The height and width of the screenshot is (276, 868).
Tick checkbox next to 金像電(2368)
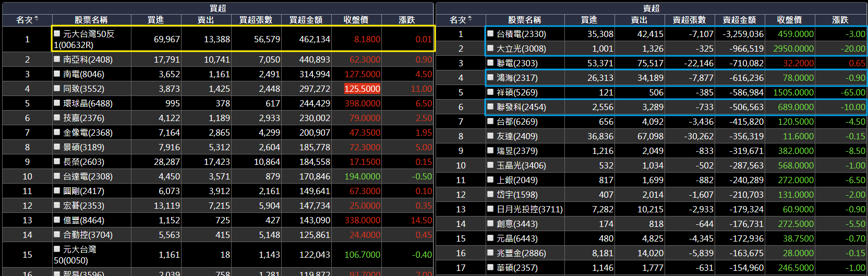[57, 132]
